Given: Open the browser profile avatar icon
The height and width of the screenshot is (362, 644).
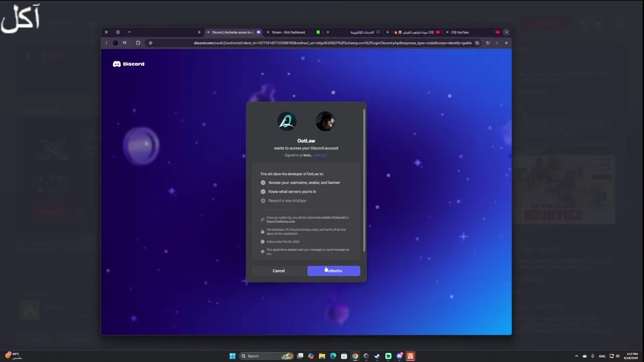Looking at the screenshot, I should 115,43.
